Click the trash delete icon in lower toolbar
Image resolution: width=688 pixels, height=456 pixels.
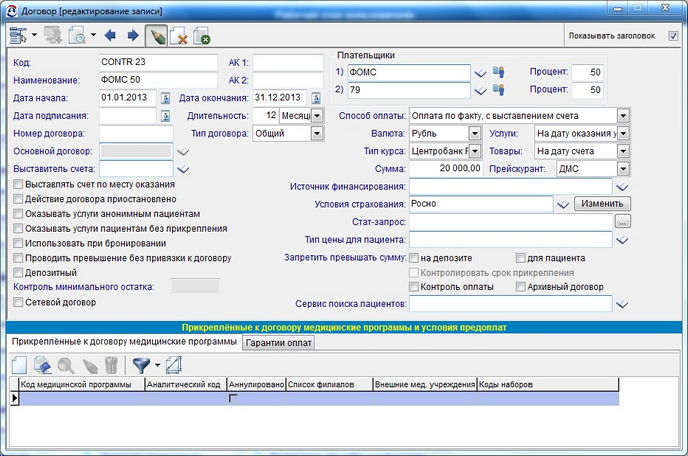tap(111, 365)
